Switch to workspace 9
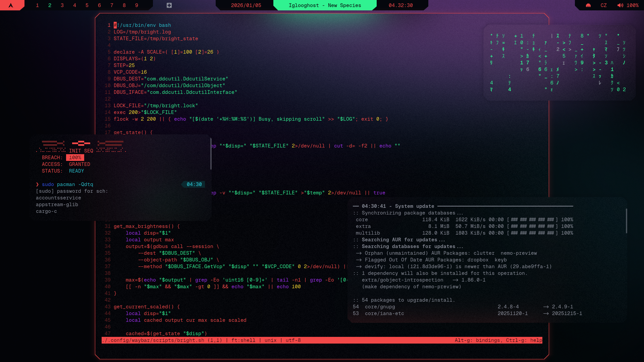The width and height of the screenshot is (644, 362). (137, 5)
